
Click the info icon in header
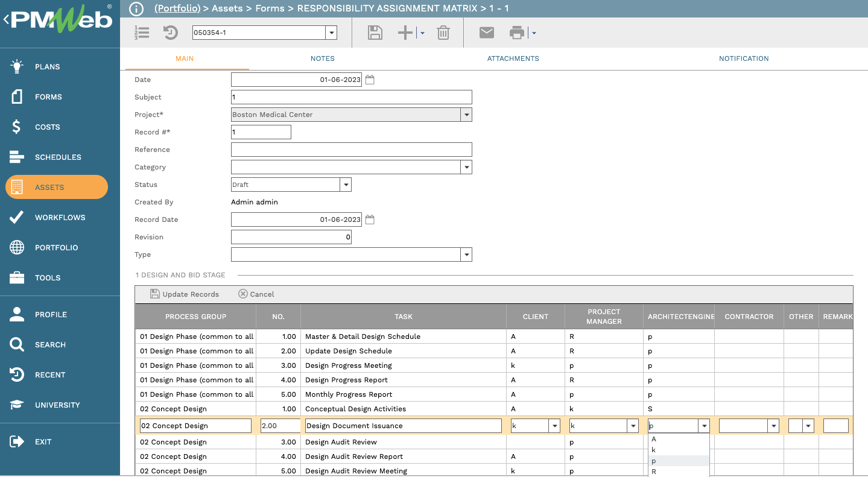click(x=136, y=8)
